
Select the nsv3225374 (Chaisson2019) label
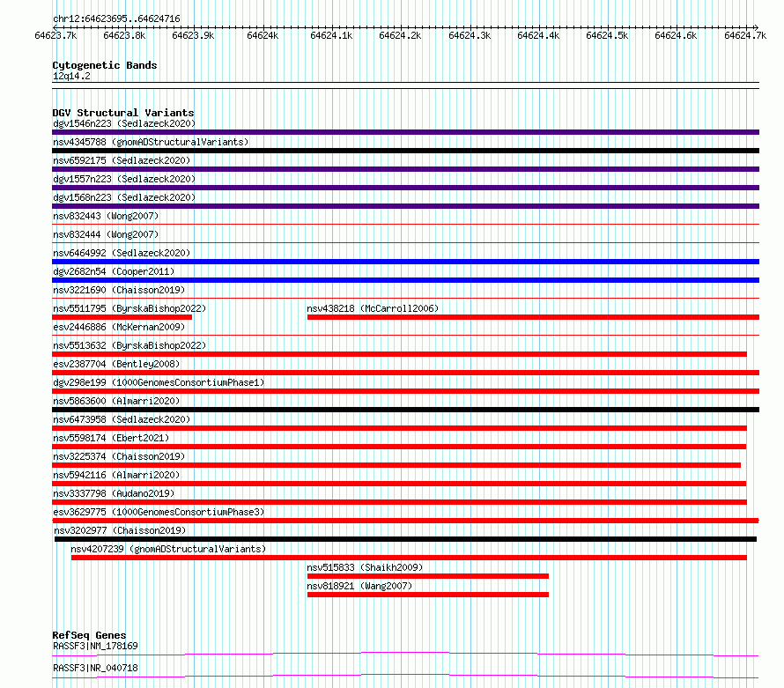pyautogui.click(x=119, y=456)
